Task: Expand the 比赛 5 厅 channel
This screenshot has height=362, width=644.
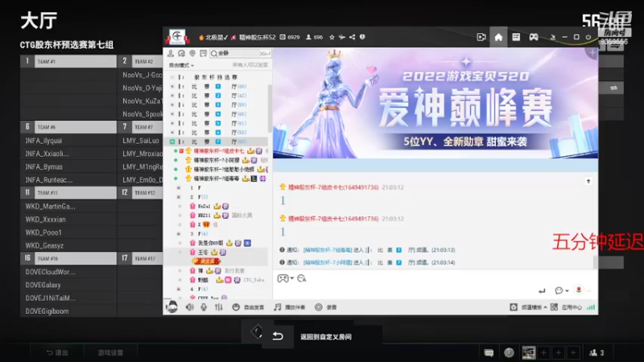Action: click(x=172, y=124)
